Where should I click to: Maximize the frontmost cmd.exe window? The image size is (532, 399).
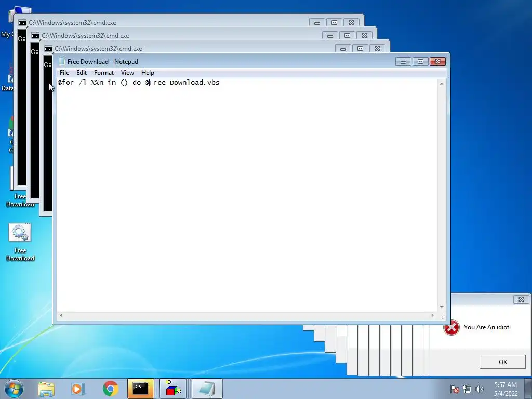click(361, 48)
